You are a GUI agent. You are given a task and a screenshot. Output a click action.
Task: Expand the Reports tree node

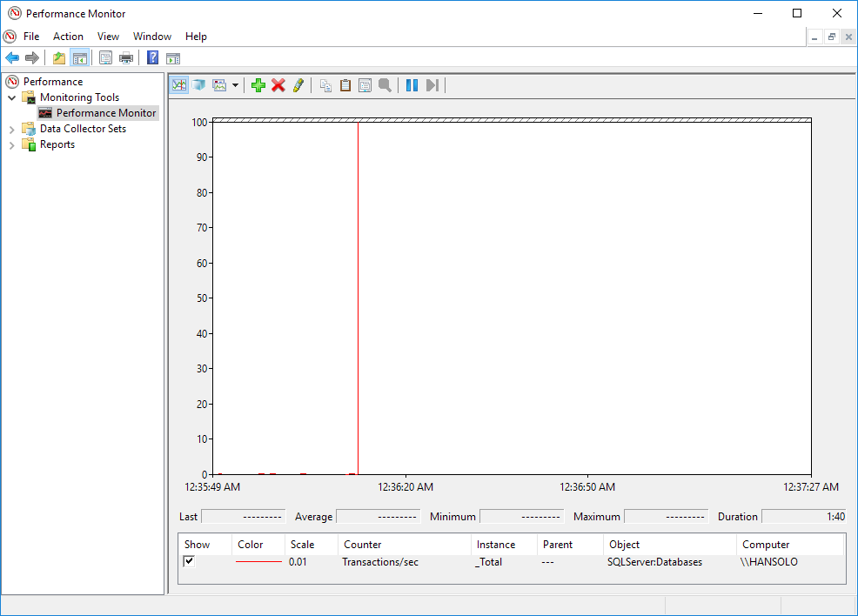(12, 144)
